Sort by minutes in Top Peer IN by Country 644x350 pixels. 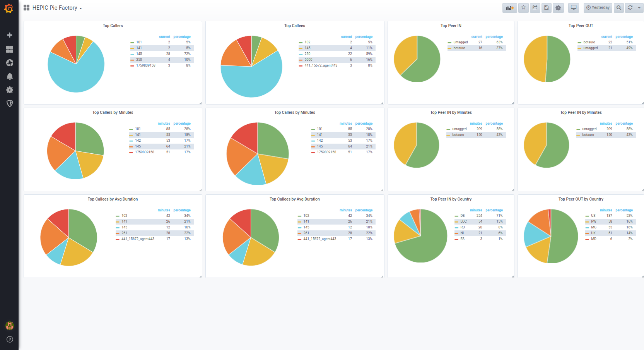click(x=476, y=210)
